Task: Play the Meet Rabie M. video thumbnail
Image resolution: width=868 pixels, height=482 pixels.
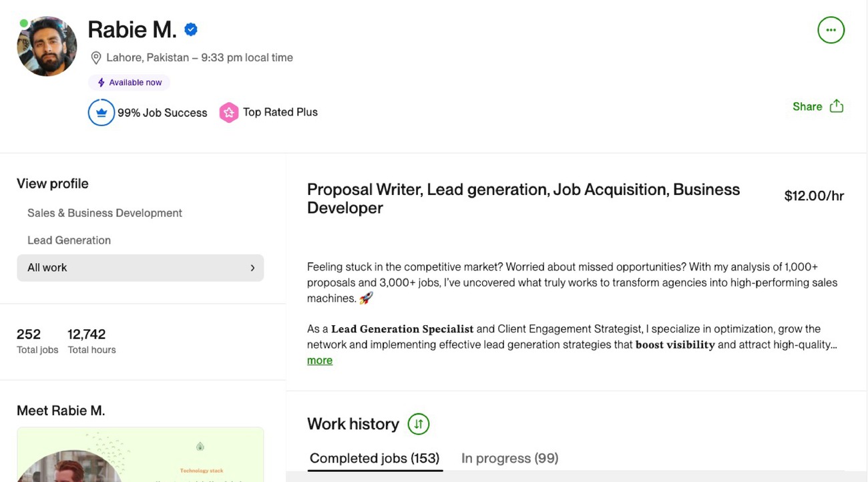Action: pyautogui.click(x=140, y=455)
